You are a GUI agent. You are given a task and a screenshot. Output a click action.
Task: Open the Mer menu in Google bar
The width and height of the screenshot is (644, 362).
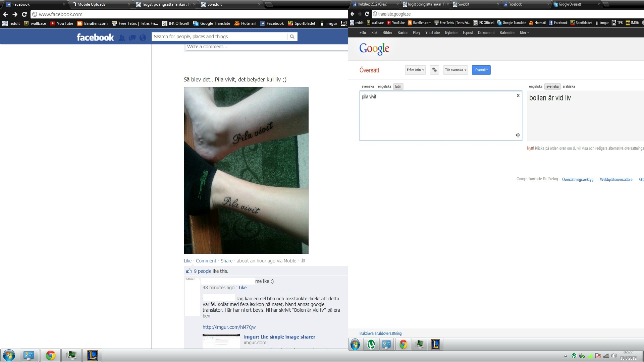tap(524, 33)
